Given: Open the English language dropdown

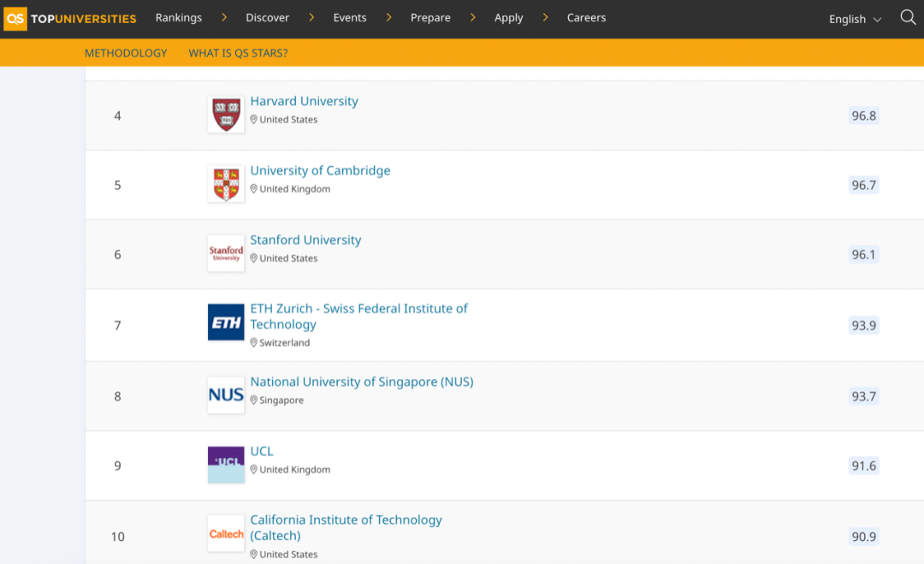Looking at the screenshot, I should click(855, 19).
